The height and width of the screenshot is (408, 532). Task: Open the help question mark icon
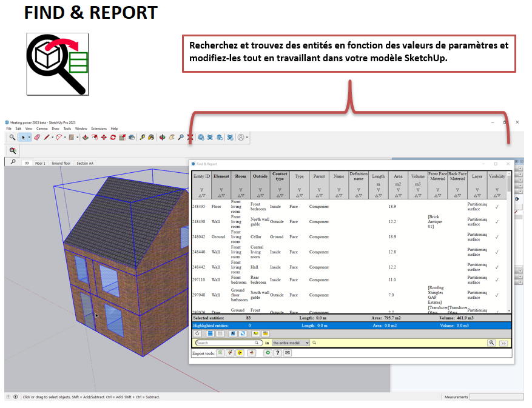click(x=277, y=352)
